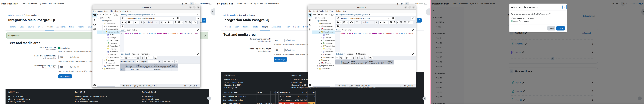This screenshot has width=644, height=104.
Task: Open kebab menu for Forum activity row
Action: coord(592,52)
